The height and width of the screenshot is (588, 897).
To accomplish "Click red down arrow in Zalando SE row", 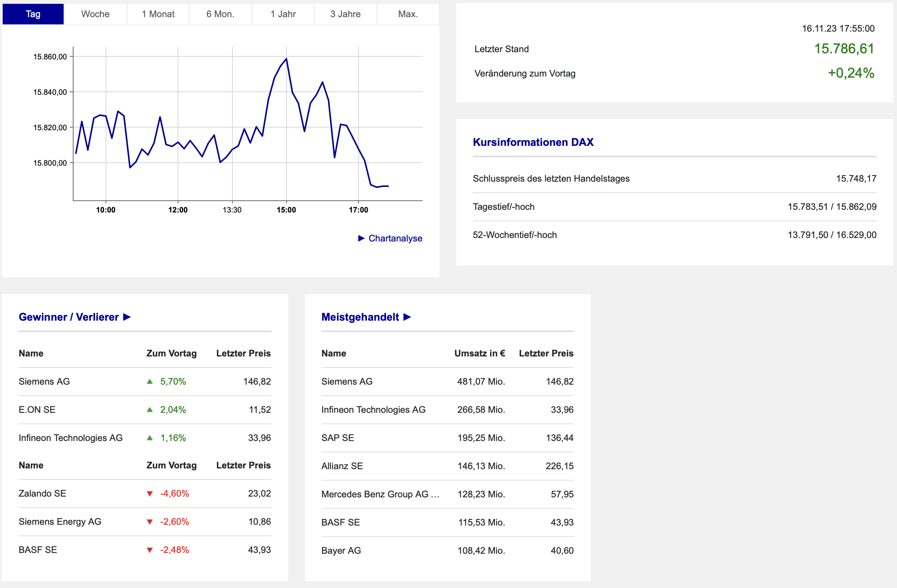I will coord(150,494).
